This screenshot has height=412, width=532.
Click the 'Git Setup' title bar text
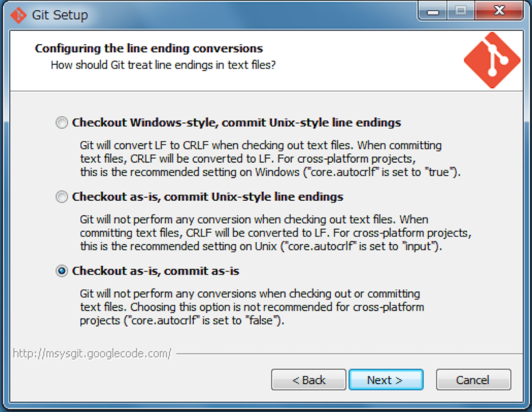[60, 15]
